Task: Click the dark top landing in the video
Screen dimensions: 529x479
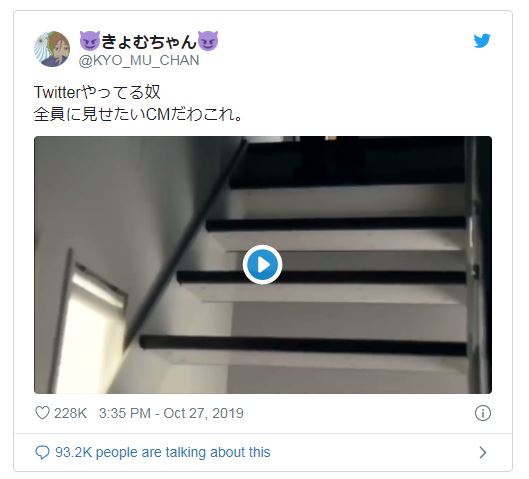Action: 347,162
